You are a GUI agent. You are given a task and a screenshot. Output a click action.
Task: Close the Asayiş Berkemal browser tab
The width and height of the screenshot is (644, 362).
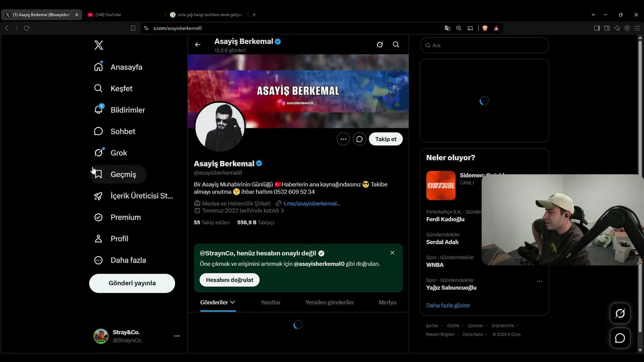point(77,15)
